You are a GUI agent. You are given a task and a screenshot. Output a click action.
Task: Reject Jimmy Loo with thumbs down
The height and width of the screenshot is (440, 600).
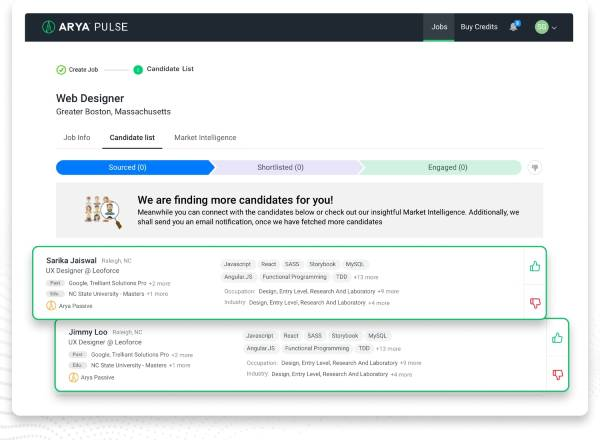[x=558, y=375]
